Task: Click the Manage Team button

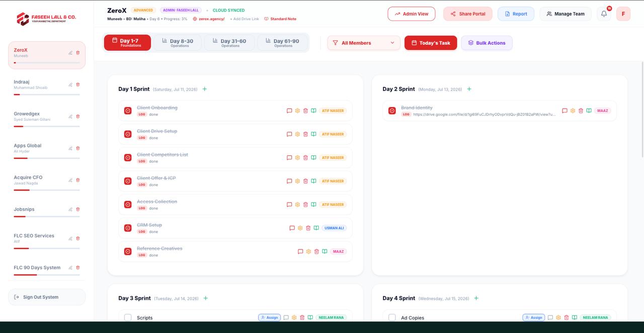Action: pos(566,14)
